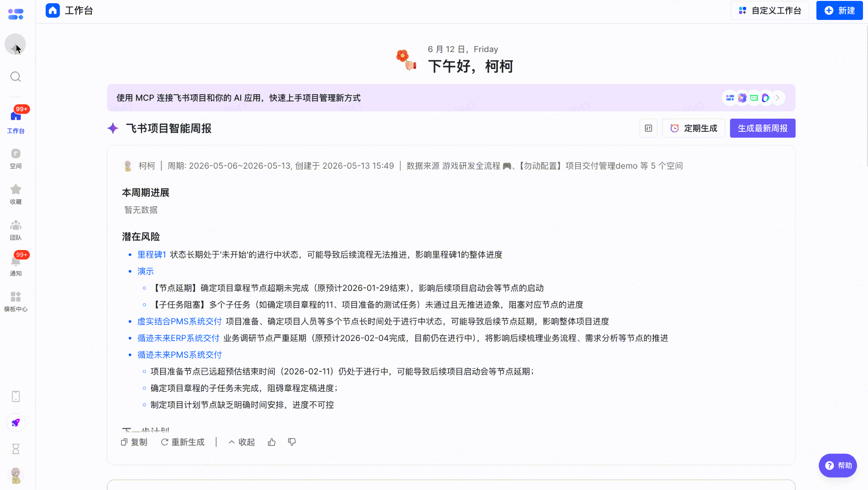868x490 pixels.
Task: Open the 帮助 help button
Action: tap(838, 466)
